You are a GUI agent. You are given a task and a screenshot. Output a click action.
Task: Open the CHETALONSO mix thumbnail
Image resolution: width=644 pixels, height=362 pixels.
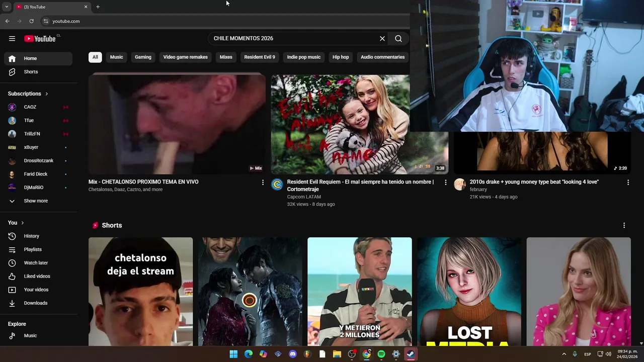(x=177, y=124)
